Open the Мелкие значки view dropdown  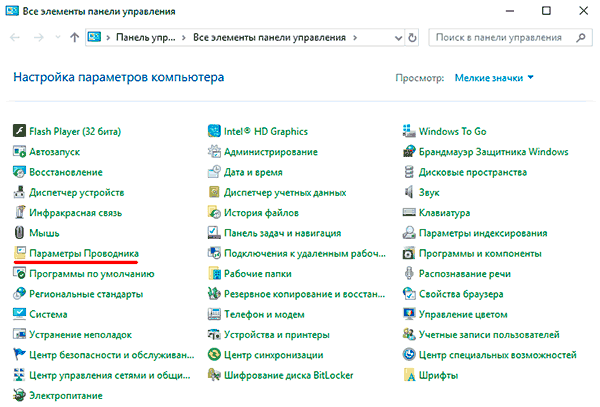pyautogui.click(x=494, y=78)
